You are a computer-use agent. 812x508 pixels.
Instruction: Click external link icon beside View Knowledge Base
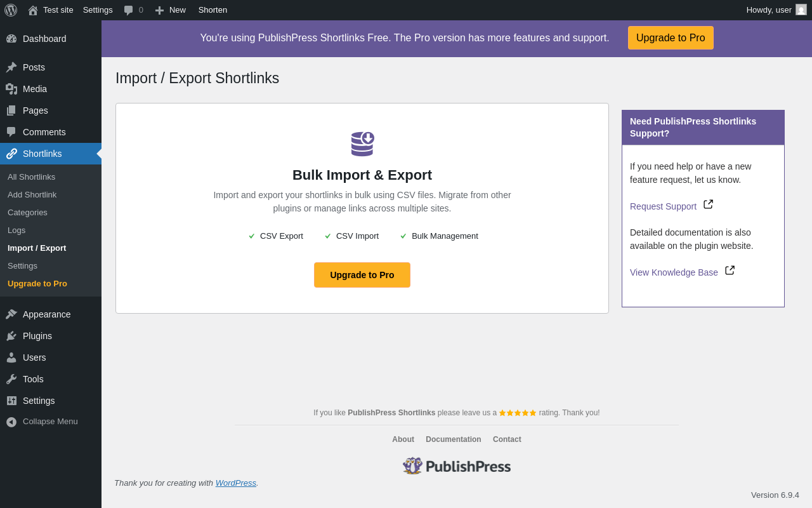click(730, 271)
